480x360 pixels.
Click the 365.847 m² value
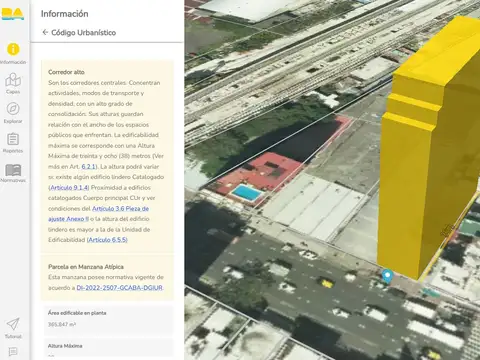pos(62,324)
